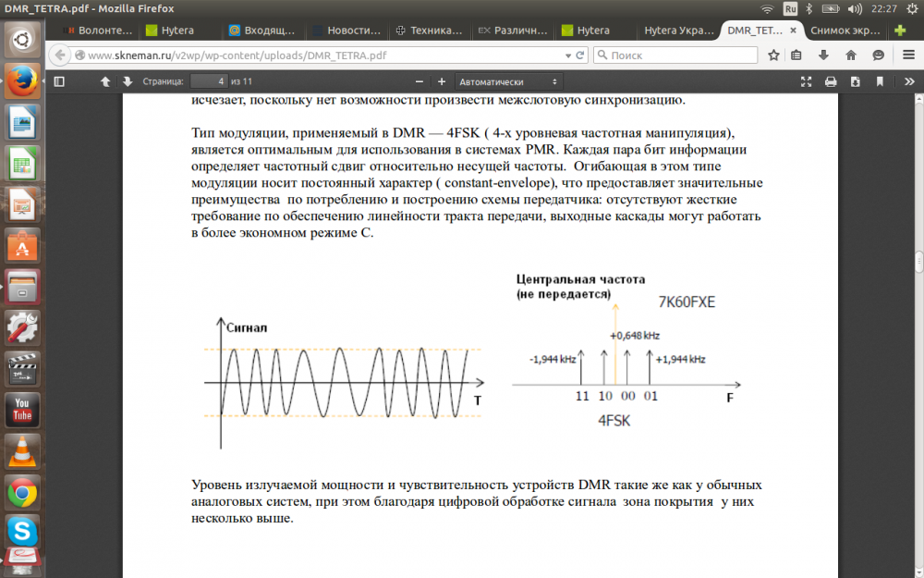Image resolution: width=924 pixels, height=578 pixels.
Task: Download the PDF file
Action: 855,82
